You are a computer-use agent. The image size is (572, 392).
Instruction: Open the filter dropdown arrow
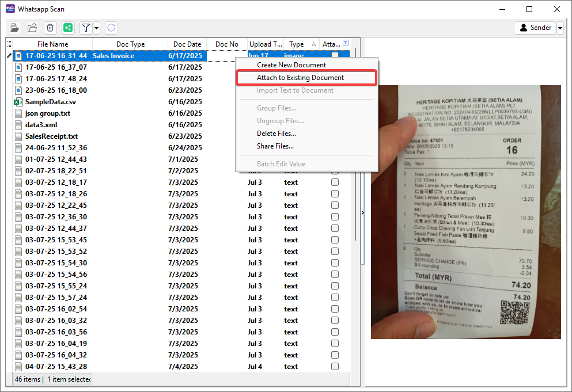coord(96,28)
